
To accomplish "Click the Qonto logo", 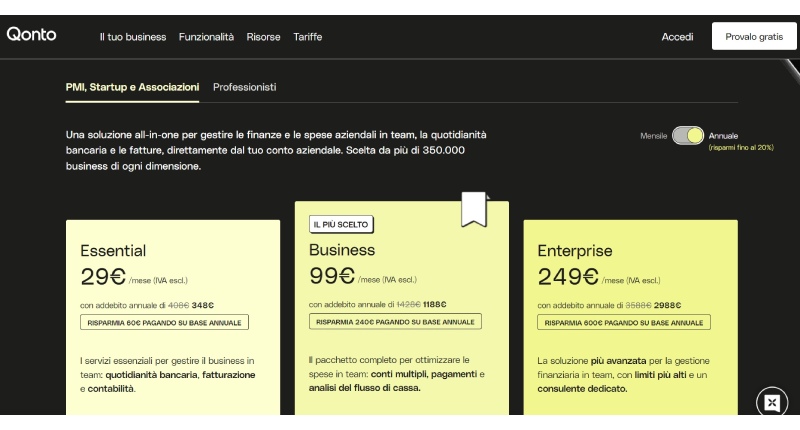I will click(x=31, y=35).
